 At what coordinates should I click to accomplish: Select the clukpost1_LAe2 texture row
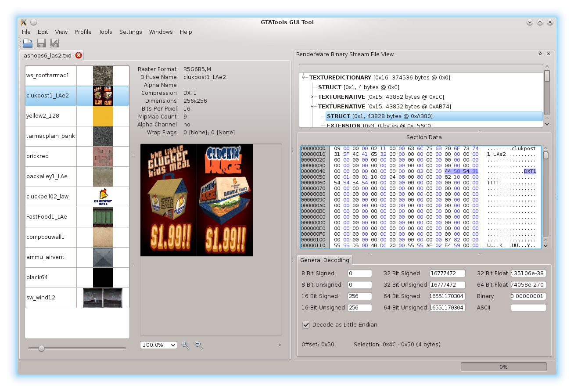click(x=77, y=96)
